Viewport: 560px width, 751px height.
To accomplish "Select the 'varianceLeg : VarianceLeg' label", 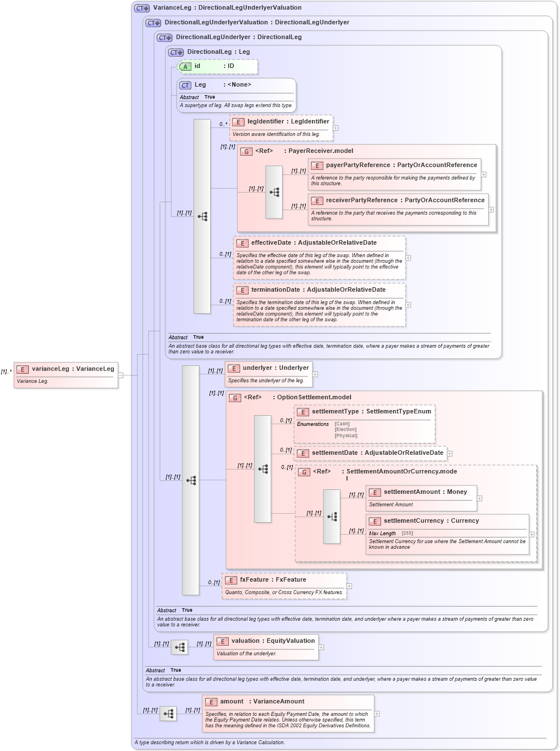I will click(73, 369).
